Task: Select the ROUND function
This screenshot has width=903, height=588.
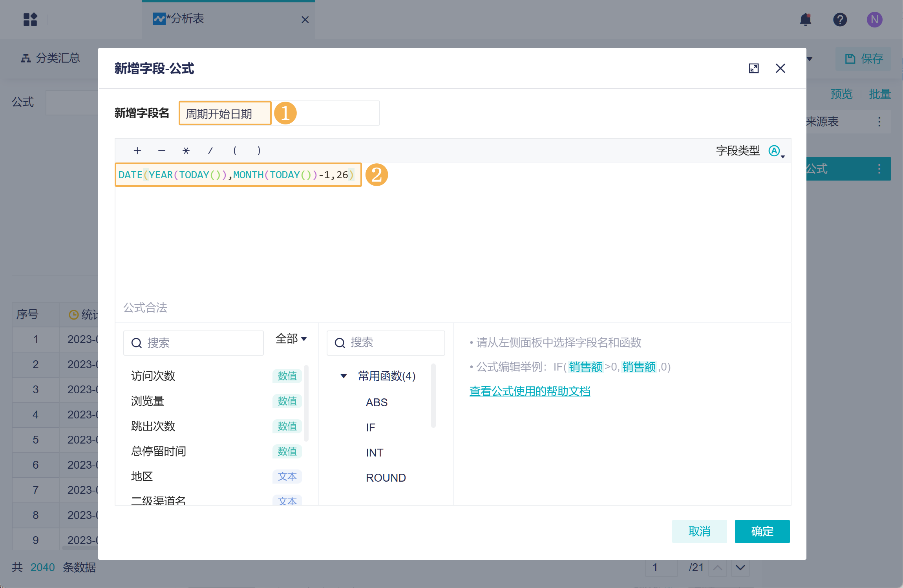Action: click(386, 478)
